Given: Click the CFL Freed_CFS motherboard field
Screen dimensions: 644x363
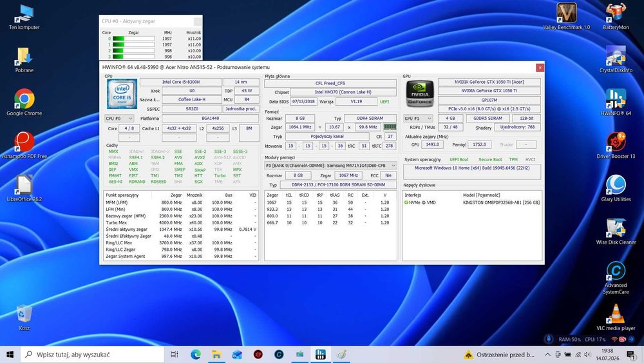Looking at the screenshot, I should coord(330,83).
